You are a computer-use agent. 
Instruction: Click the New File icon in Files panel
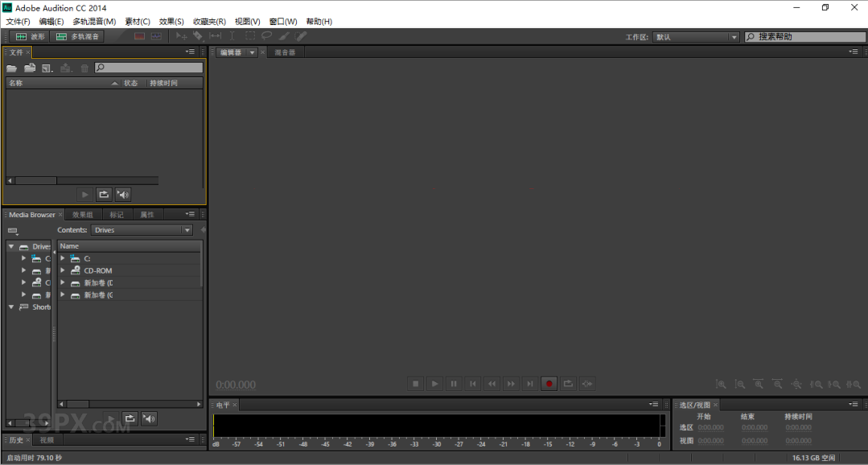coord(47,68)
